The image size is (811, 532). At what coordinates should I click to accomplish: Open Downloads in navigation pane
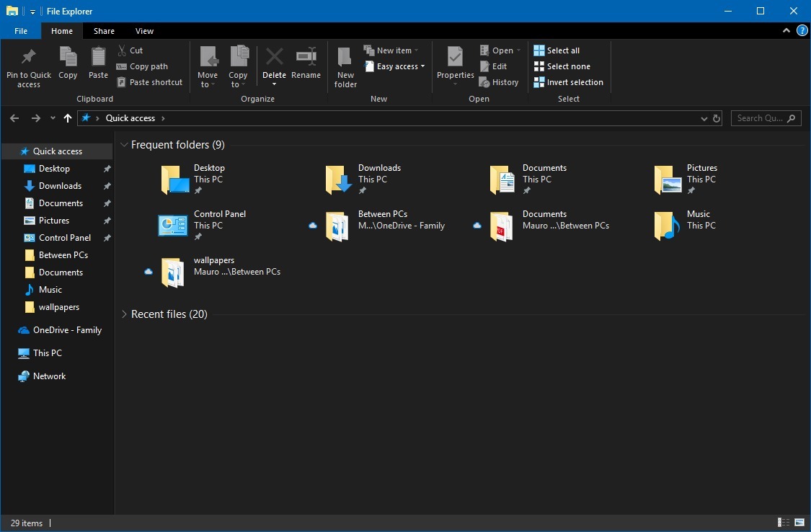click(60, 185)
